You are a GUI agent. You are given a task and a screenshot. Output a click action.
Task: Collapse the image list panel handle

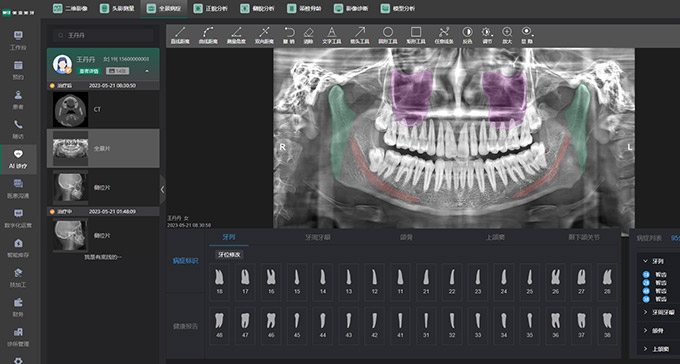162,190
